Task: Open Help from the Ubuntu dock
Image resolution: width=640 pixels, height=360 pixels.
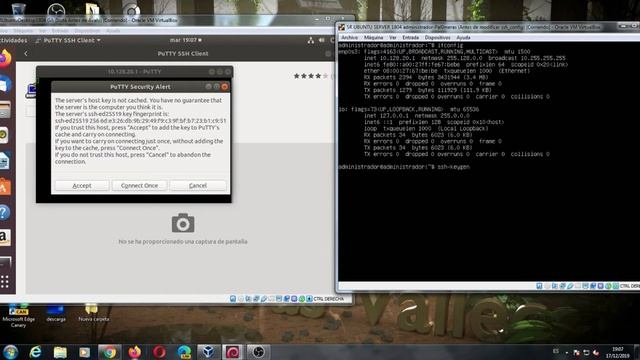Action: click(4, 212)
